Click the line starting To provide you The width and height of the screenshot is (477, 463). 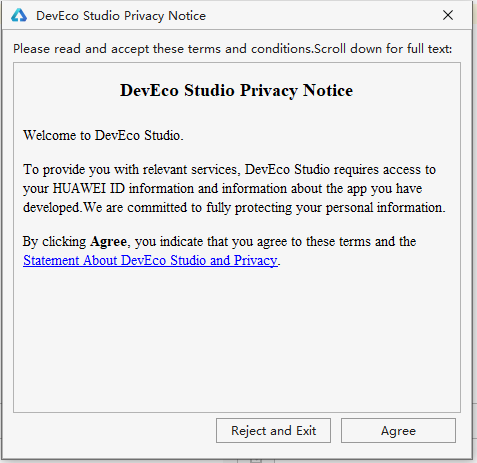229,169
